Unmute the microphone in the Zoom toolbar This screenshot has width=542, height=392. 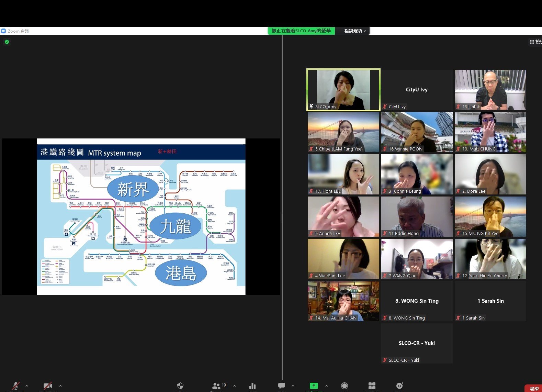[x=16, y=386]
